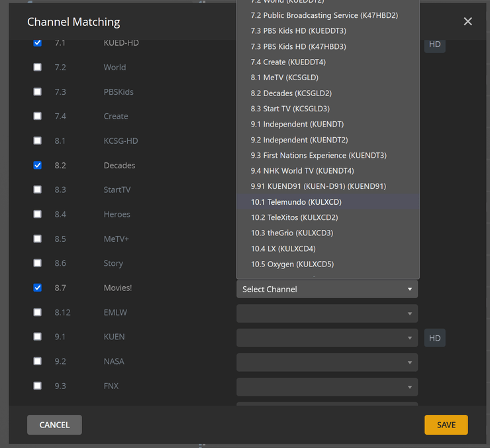The height and width of the screenshot is (448, 490).
Task: Open the channel dropdown for 9.1 KUEN
Action: 327,338
